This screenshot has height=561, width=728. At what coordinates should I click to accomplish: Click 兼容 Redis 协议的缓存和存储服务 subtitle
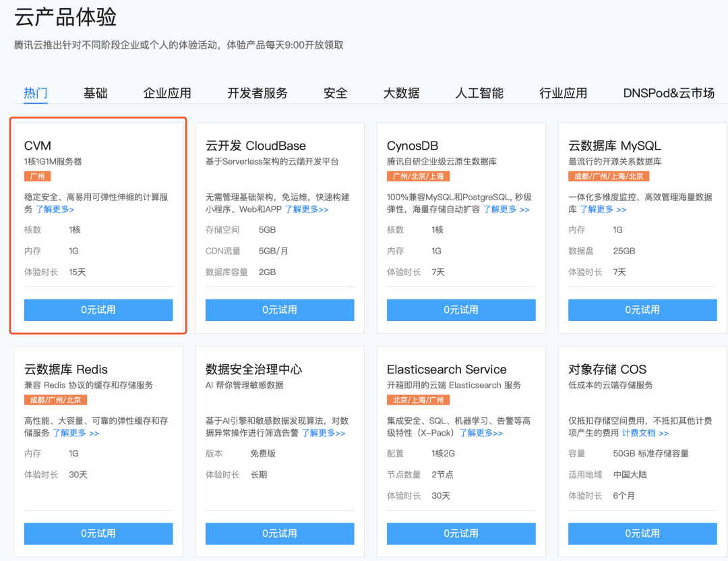pyautogui.click(x=89, y=386)
